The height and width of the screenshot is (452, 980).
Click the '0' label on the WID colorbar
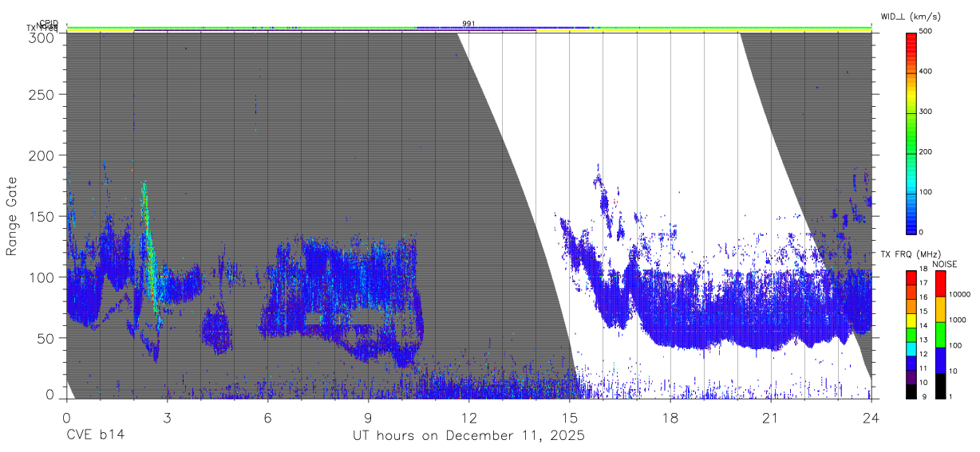click(922, 232)
